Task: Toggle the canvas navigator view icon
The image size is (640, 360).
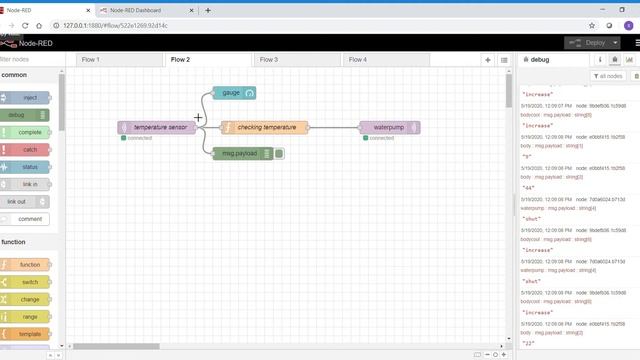Action: click(x=477, y=355)
